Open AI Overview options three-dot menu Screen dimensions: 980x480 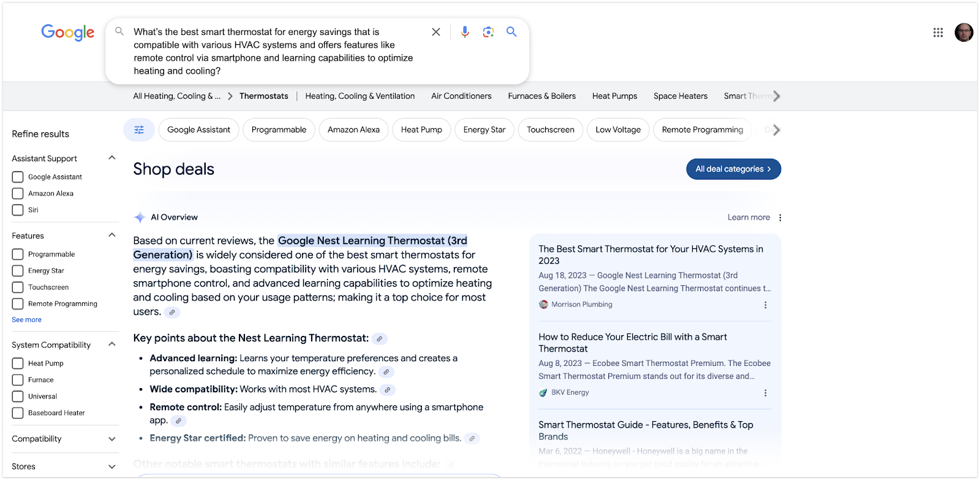(x=780, y=218)
